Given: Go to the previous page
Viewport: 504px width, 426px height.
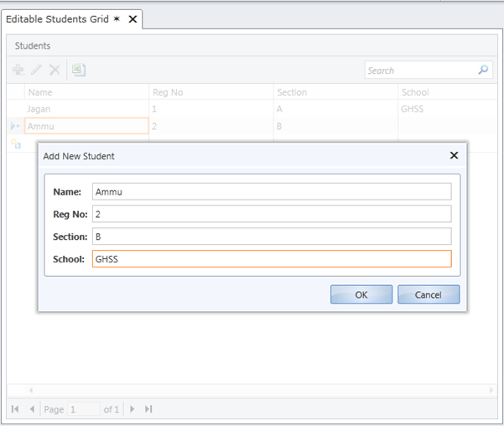Looking at the screenshot, I should [32, 409].
